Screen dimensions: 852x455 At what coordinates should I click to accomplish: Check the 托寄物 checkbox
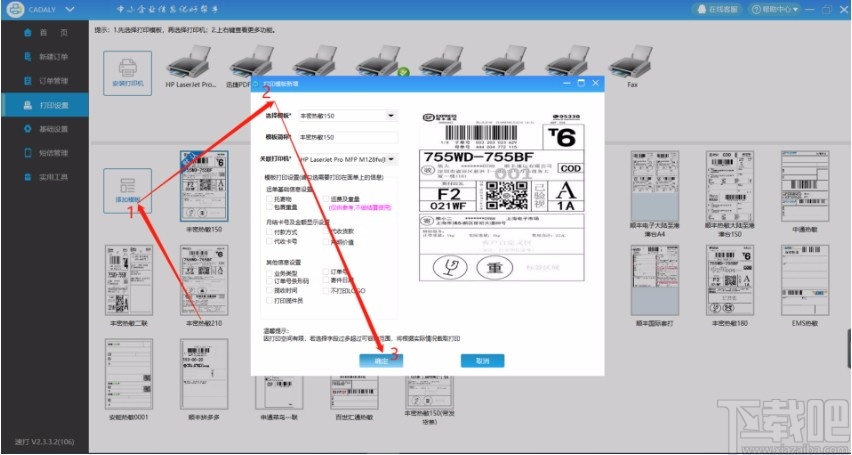[269, 199]
